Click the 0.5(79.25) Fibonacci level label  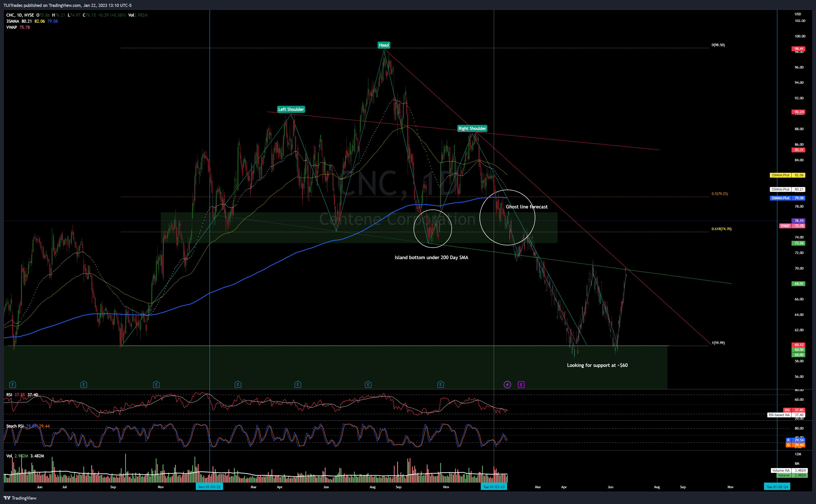pos(720,194)
